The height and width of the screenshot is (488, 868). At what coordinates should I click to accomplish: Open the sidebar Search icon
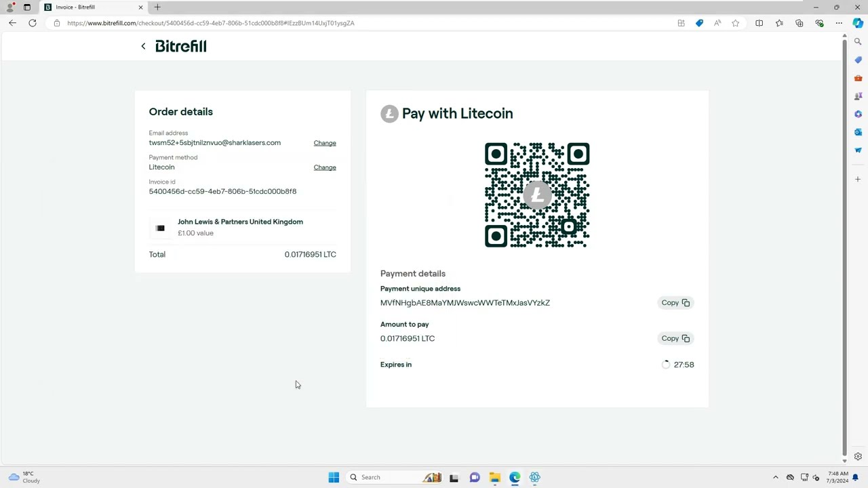point(858,42)
